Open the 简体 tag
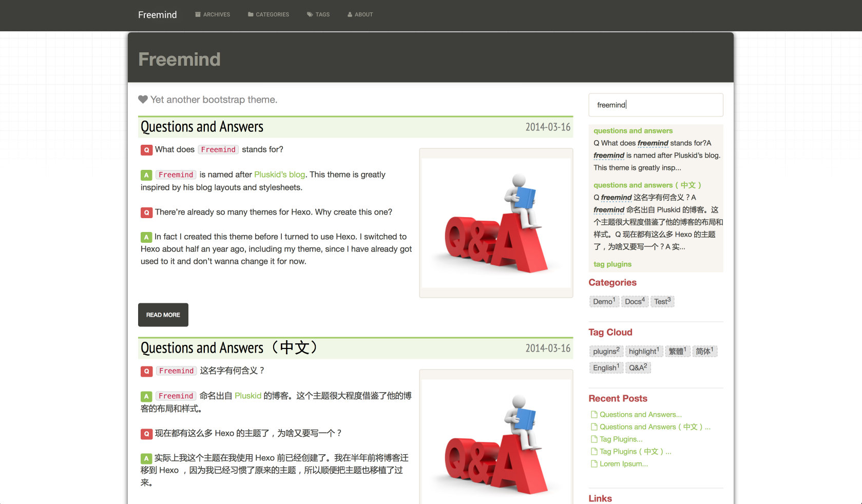 704,351
